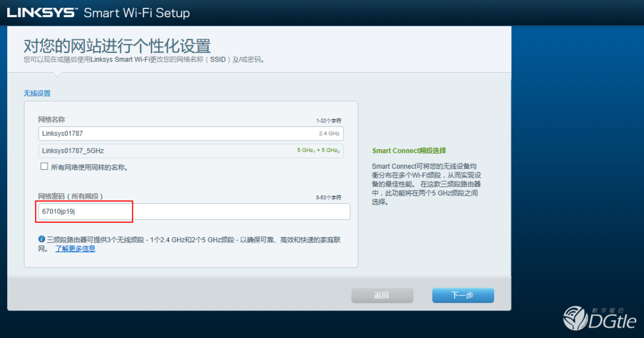Image resolution: width=644 pixels, height=338 pixels.
Task: Click the 8-63个字符 hint text
Action: (x=329, y=197)
